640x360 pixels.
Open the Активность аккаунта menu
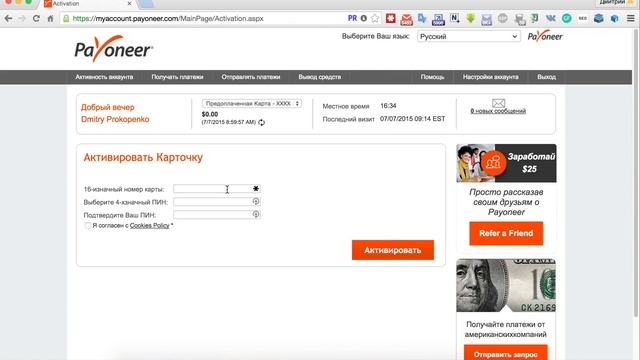point(104,77)
